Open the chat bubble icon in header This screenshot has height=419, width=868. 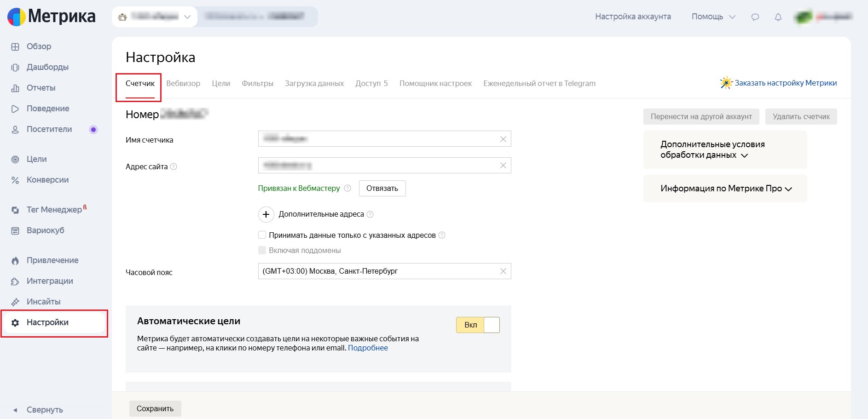click(x=755, y=17)
